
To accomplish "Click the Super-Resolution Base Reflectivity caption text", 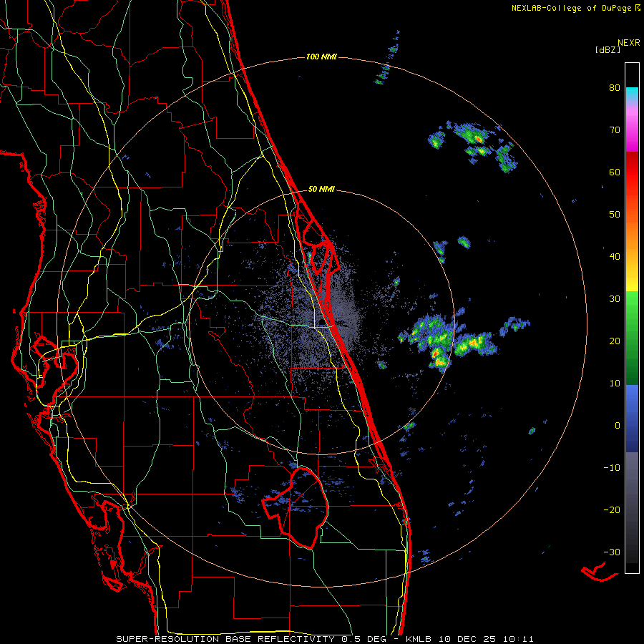I will (x=251, y=639).
